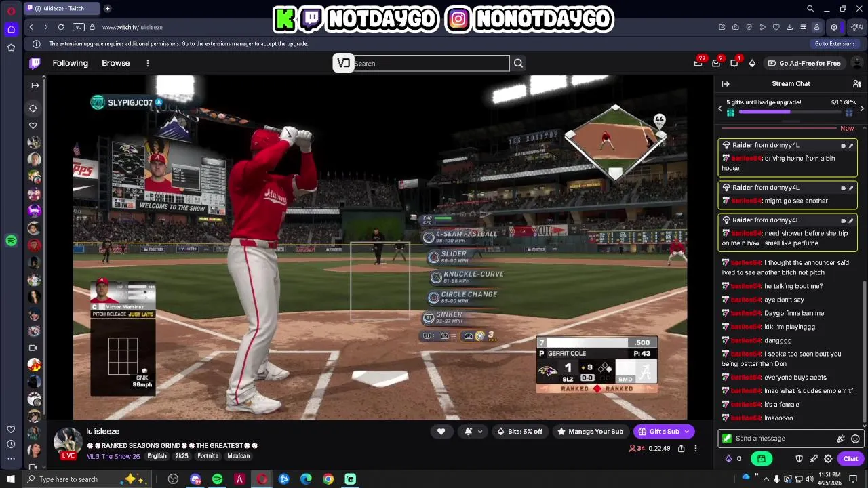Toggle follow heart for lulisleeze
This screenshot has width=868, height=488.
tap(441, 432)
